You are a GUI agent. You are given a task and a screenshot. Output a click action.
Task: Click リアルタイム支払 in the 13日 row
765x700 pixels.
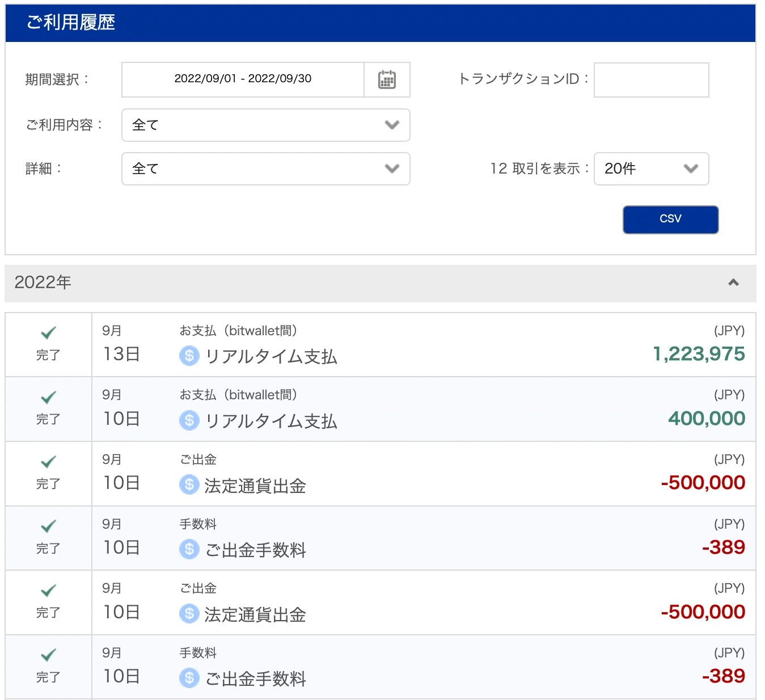(271, 356)
